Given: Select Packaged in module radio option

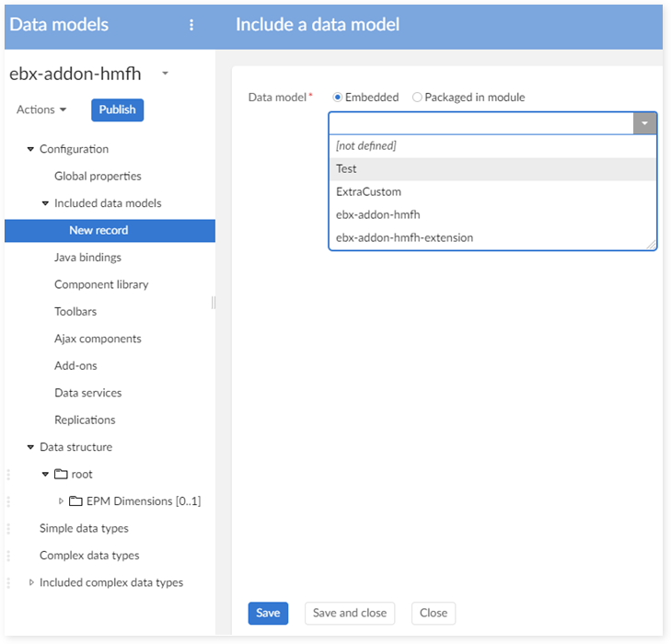Looking at the screenshot, I should pyautogui.click(x=418, y=98).
